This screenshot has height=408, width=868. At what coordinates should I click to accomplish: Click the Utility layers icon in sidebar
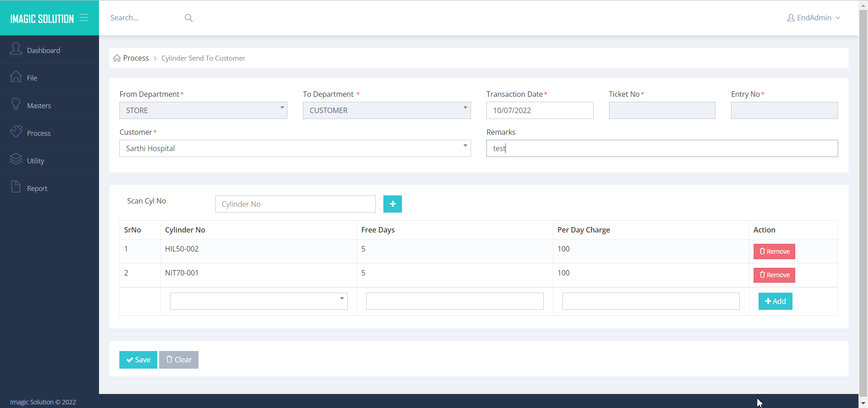click(16, 159)
